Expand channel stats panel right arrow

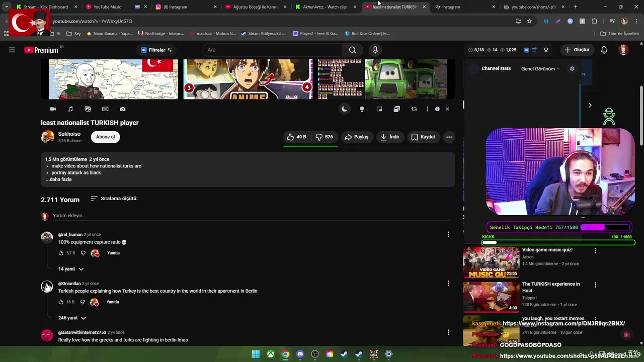coord(590,105)
